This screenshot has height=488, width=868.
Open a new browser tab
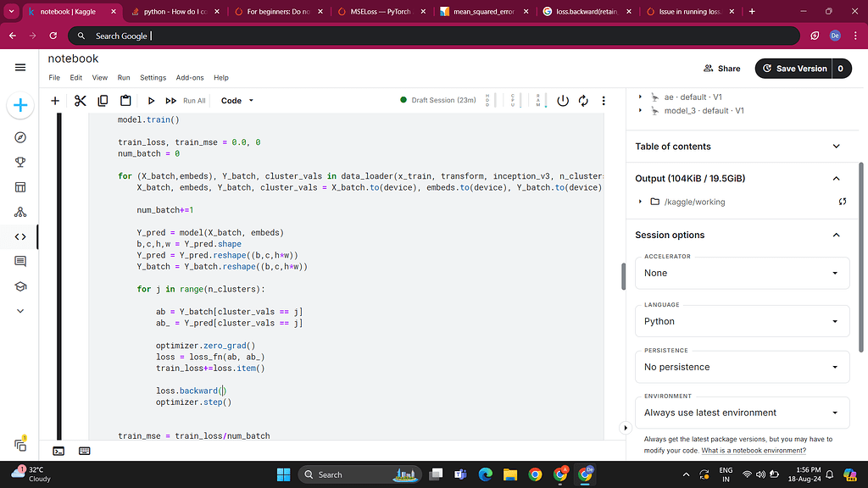[x=752, y=12]
